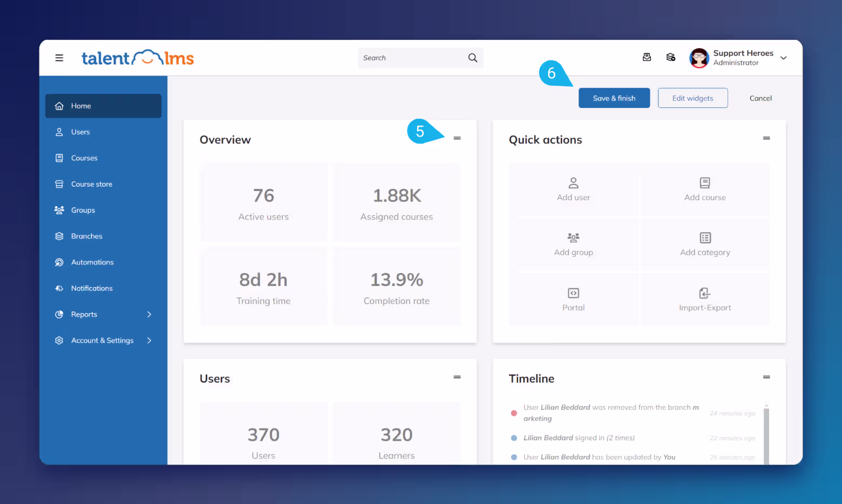The image size is (842, 504).
Task: Click the Save & finish button
Action: pyautogui.click(x=614, y=98)
